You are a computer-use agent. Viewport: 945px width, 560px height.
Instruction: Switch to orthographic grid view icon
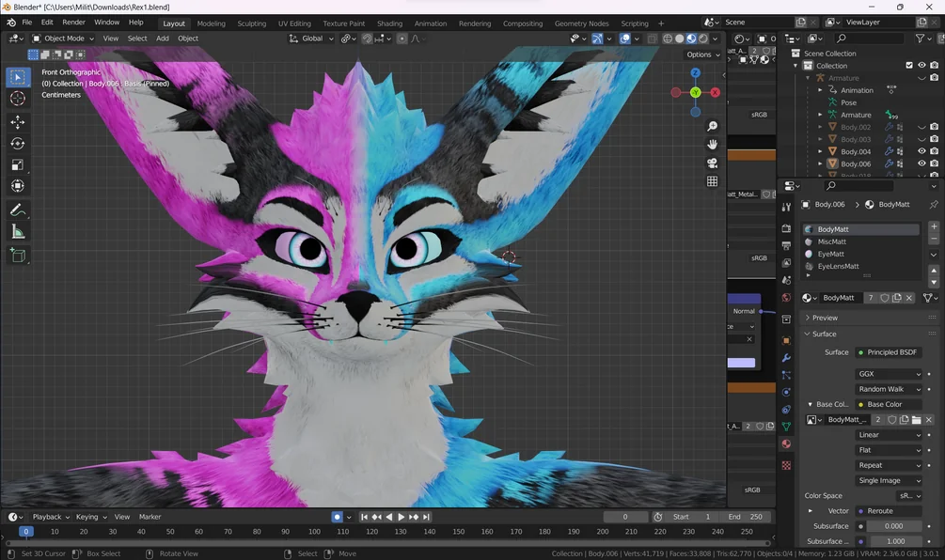(713, 181)
